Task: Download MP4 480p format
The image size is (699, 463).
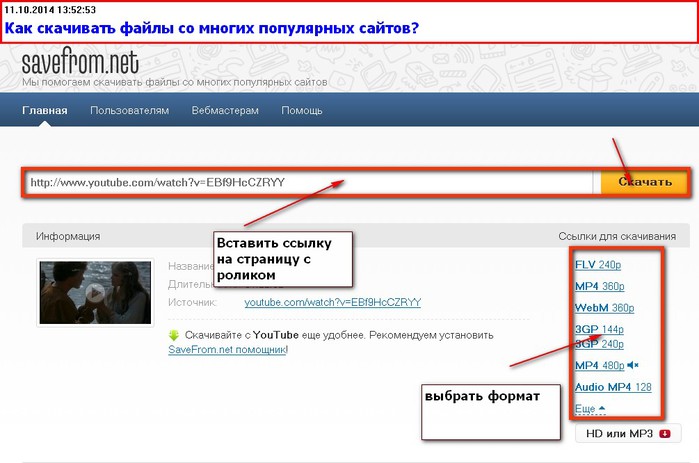Action: (600, 365)
